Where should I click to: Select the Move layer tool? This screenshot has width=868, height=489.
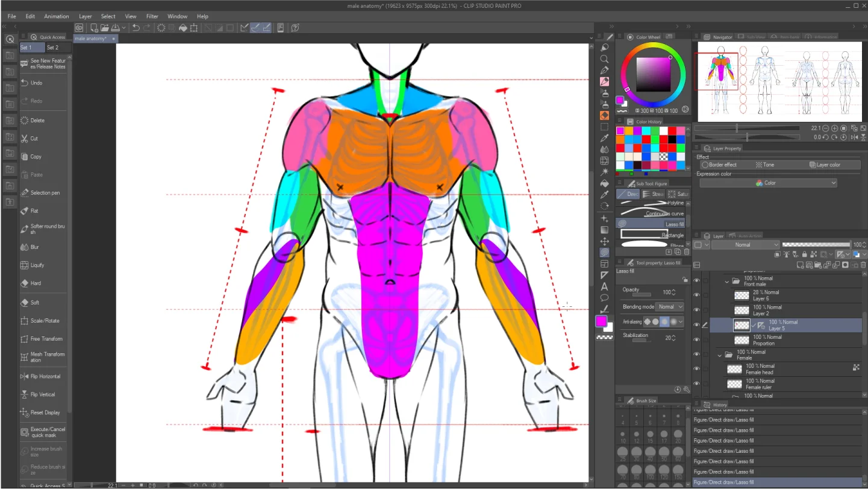pos(604,241)
